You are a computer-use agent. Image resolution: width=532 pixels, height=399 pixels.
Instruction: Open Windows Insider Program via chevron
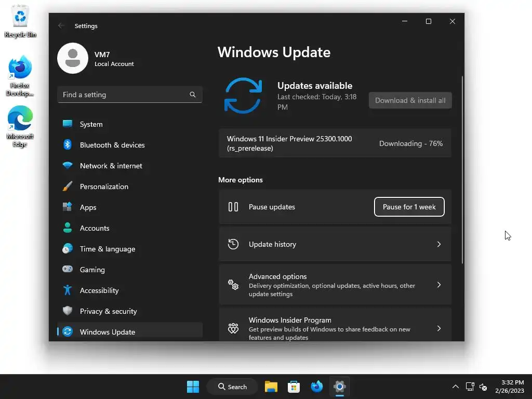(x=438, y=328)
